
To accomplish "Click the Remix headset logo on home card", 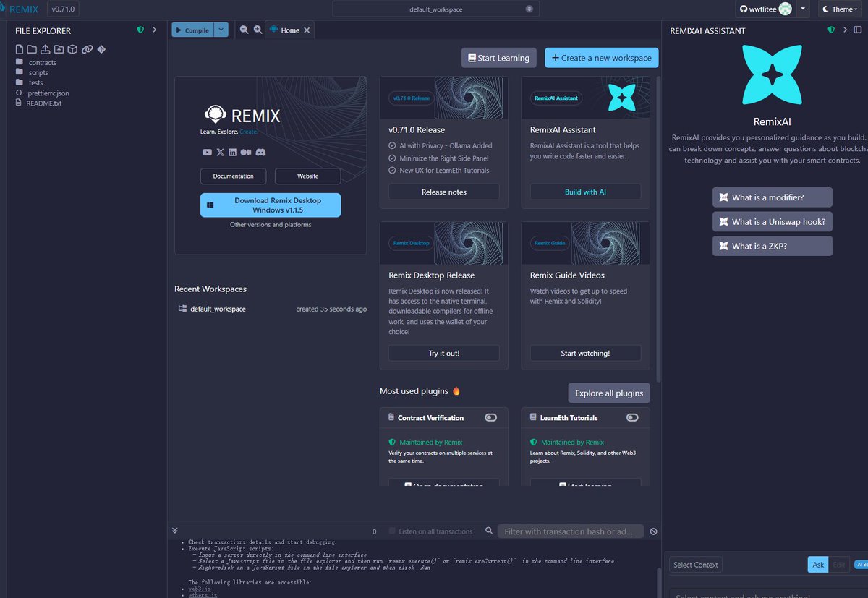I will [215, 115].
